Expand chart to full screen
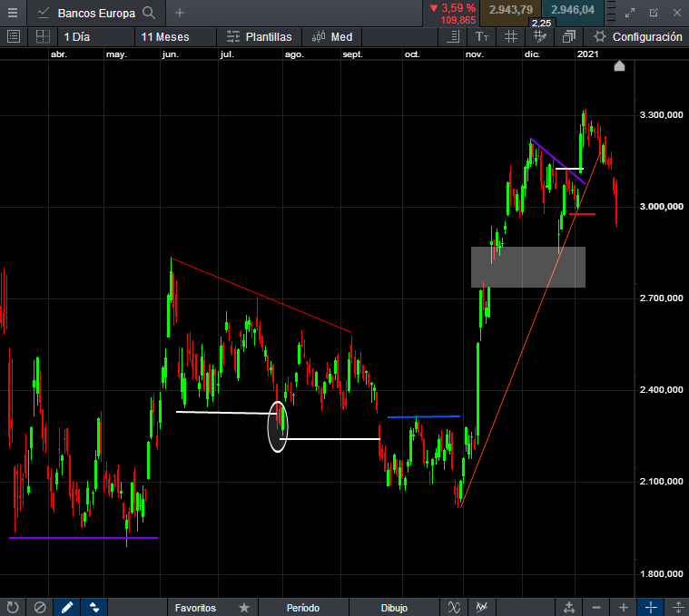Screen dimensions: 689x616 (x=630, y=13)
